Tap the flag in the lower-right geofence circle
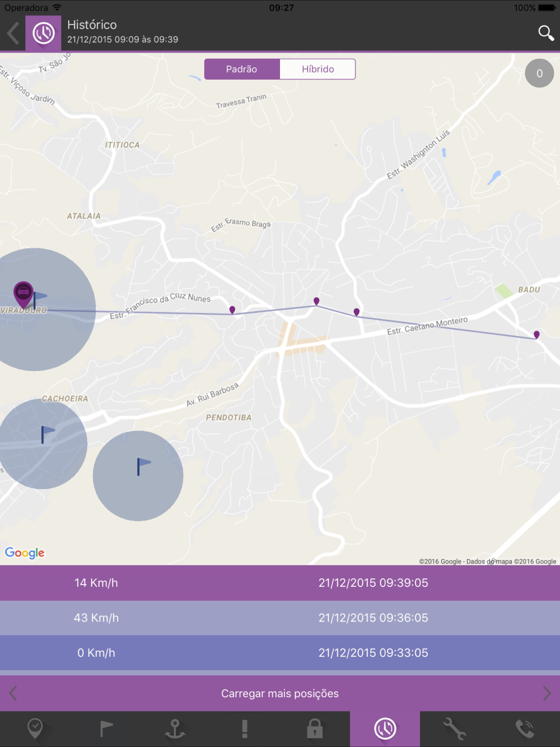 tap(144, 466)
